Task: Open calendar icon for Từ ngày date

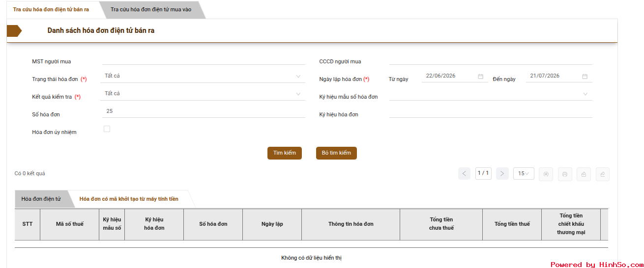Action: 480,76
